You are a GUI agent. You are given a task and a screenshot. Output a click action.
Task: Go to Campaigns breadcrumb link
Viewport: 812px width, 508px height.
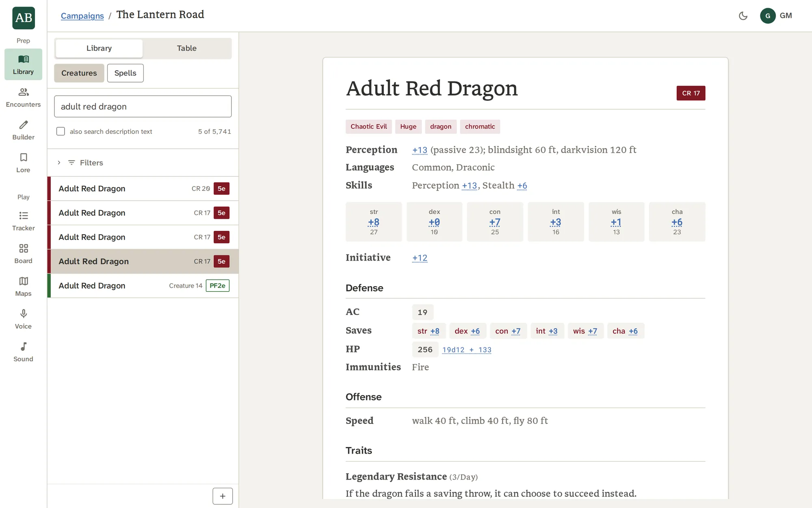pyautogui.click(x=82, y=16)
